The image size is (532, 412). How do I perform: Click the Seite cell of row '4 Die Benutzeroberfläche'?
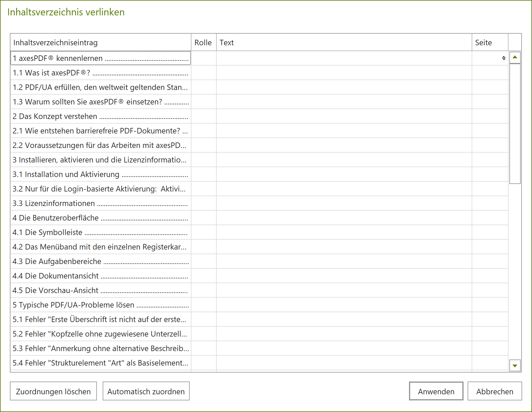(490, 218)
